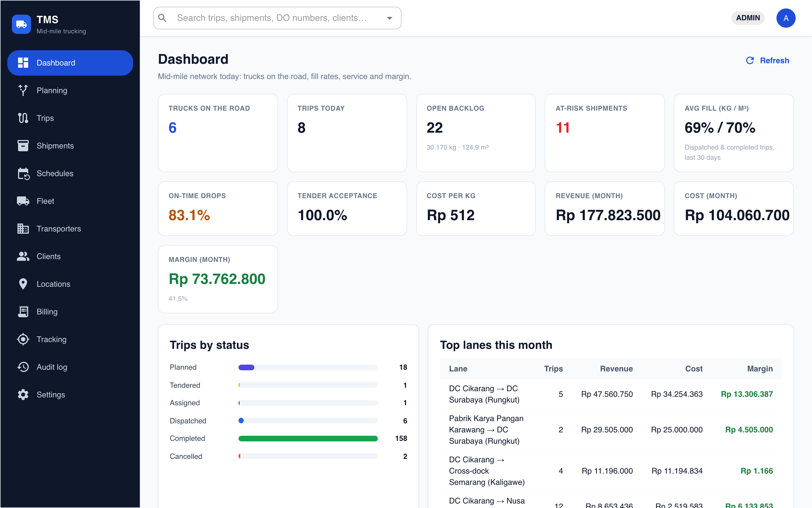Click the search magnifier icon
This screenshot has height=508, width=812.
162,18
